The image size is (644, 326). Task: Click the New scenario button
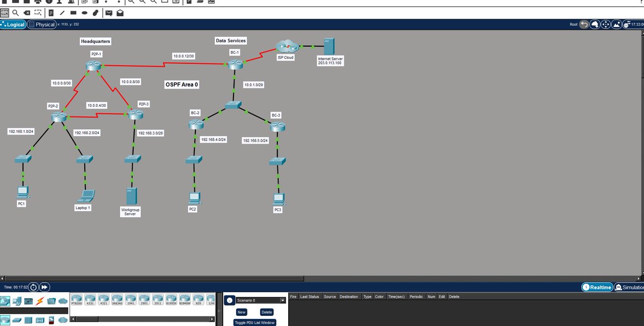pos(241,312)
